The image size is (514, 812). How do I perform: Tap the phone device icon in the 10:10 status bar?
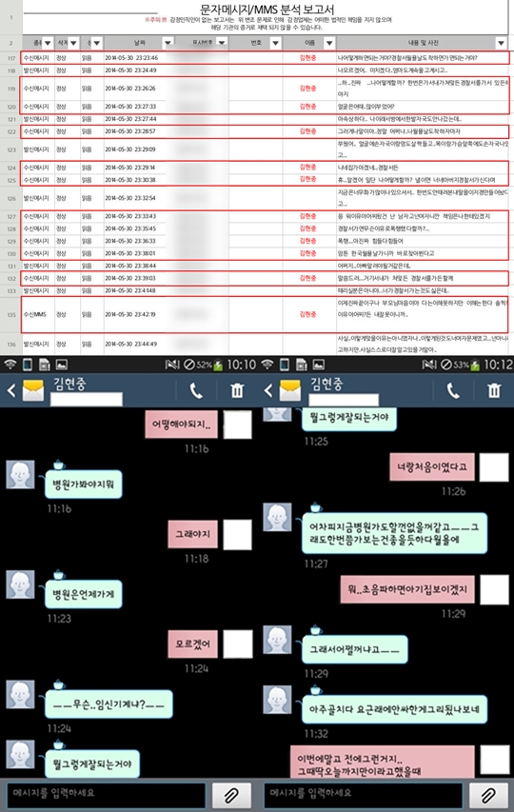(28, 365)
